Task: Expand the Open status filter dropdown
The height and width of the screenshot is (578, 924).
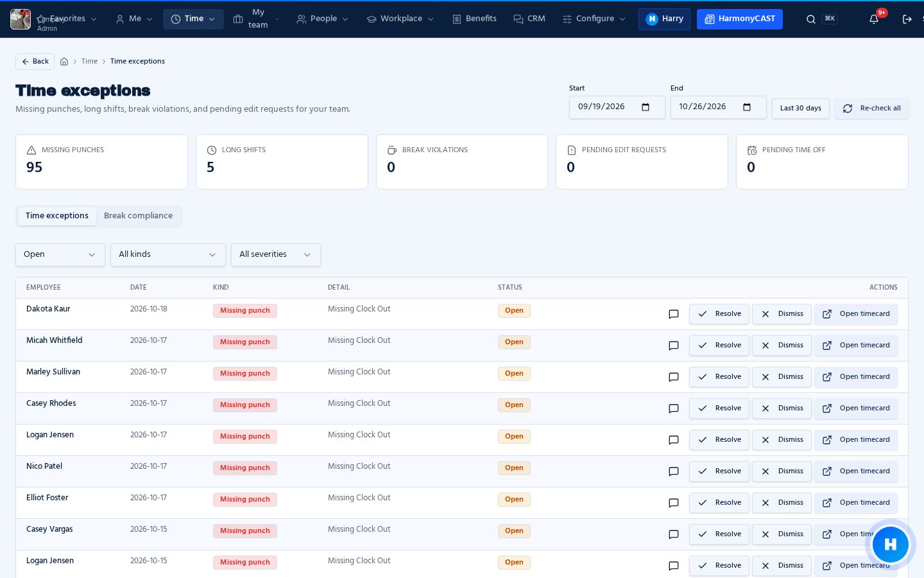Action: tap(60, 255)
